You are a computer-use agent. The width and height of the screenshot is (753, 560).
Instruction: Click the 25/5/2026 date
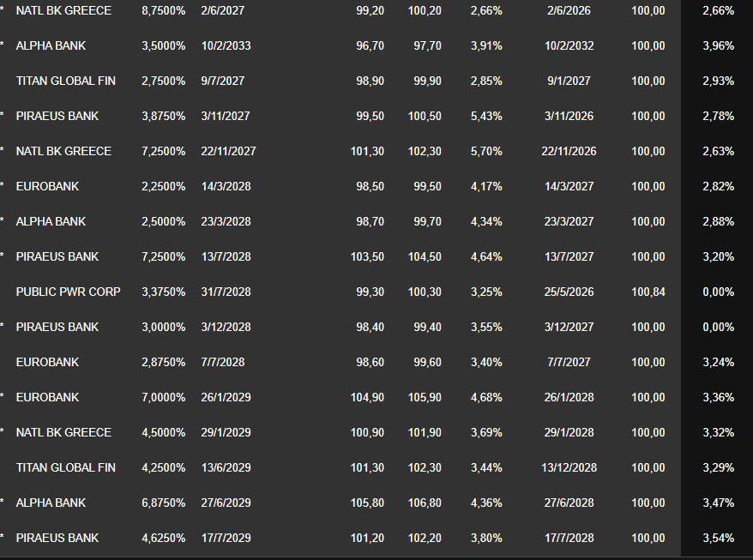tap(569, 291)
